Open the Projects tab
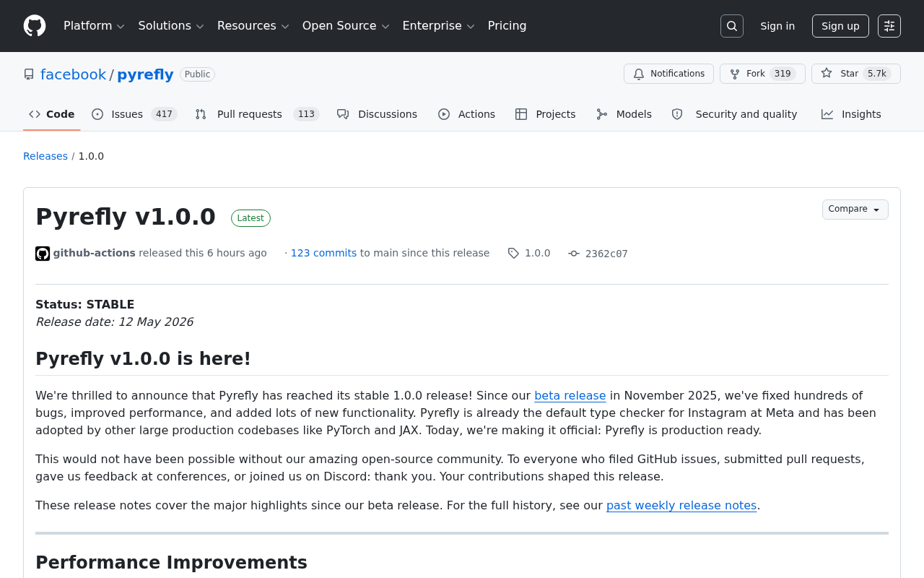Viewport: 924px width, 578px height. tap(546, 114)
